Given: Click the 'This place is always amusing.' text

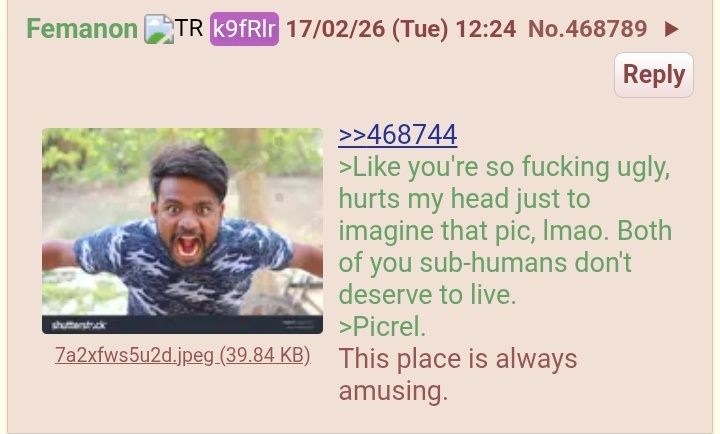Looking at the screenshot, I should (x=458, y=375).
